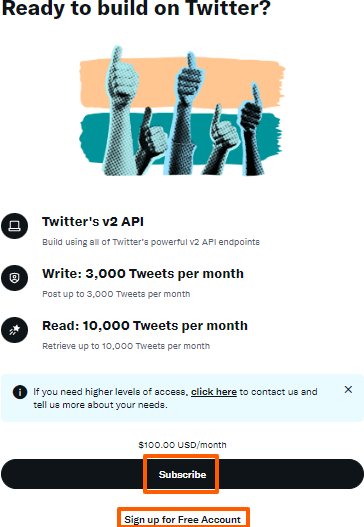Screen dimensions: 364x527
Task: Dismiss the higher access notice banner
Action: [348, 390]
